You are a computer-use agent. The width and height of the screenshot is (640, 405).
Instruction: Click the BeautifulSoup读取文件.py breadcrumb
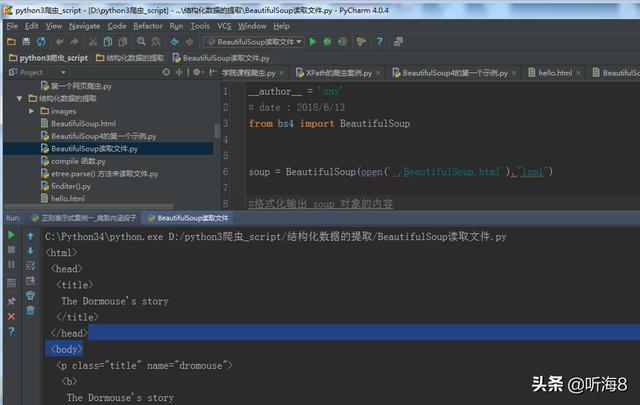point(221,58)
